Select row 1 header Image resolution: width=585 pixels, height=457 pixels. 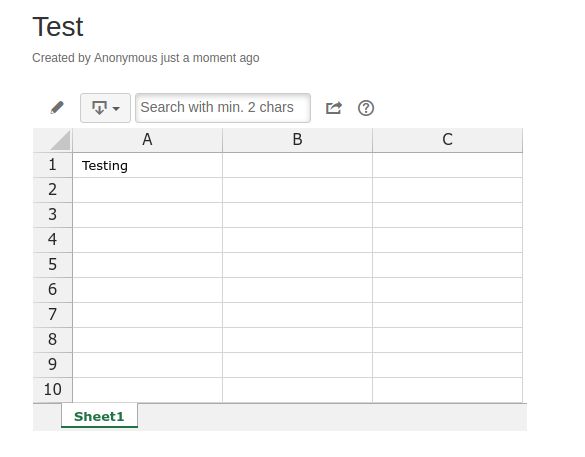pos(53,165)
